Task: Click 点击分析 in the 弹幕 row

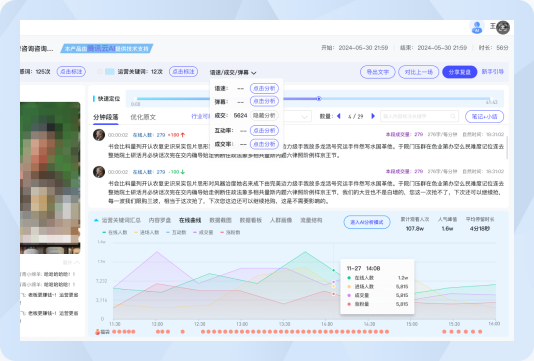Action: 264,101
